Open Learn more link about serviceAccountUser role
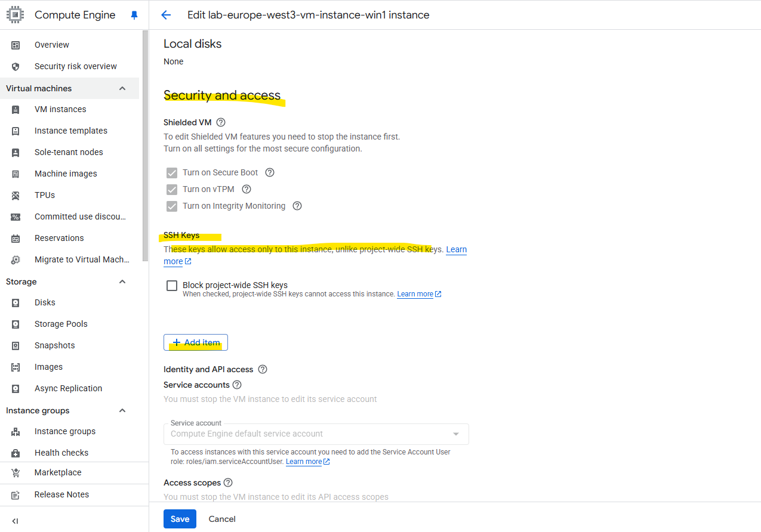The height and width of the screenshot is (532, 761). 308,462
